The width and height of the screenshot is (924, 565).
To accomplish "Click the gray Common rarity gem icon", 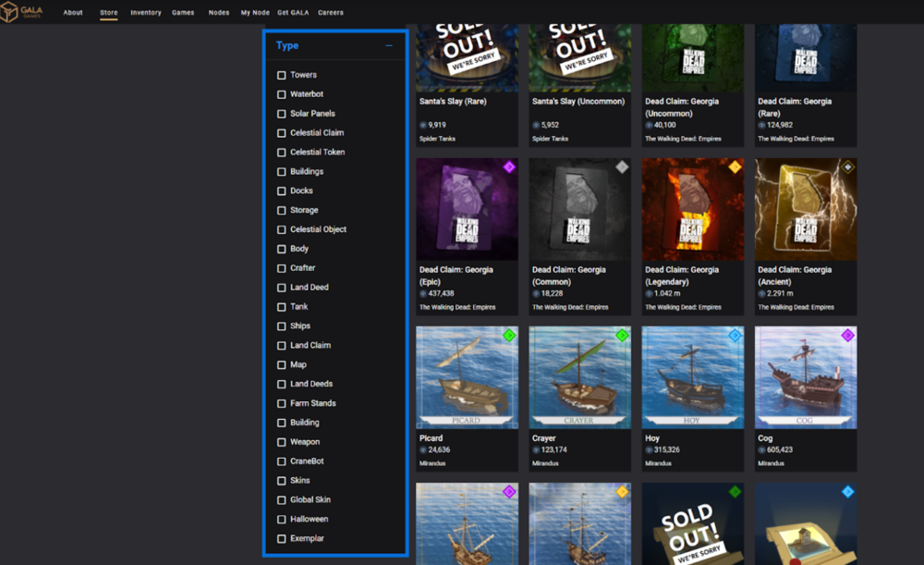I will pyautogui.click(x=622, y=167).
